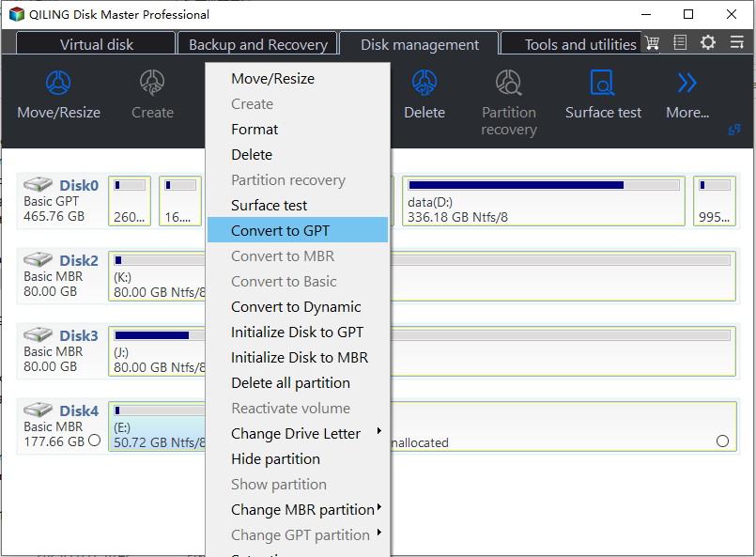Choose Delete all partition menu item
The height and width of the screenshot is (557, 756).
[x=298, y=383]
